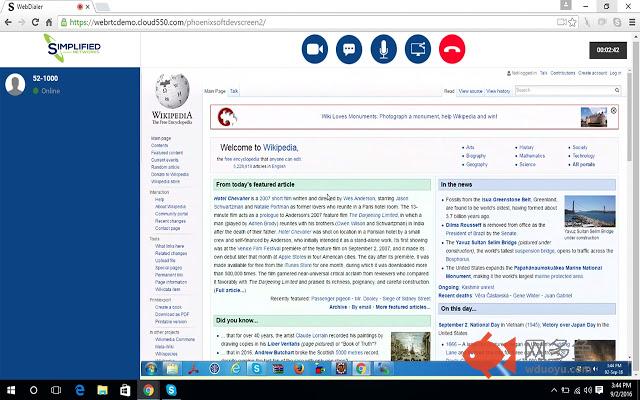Open the View history tab
Viewport: 640px width, 400px height.
[498, 91]
